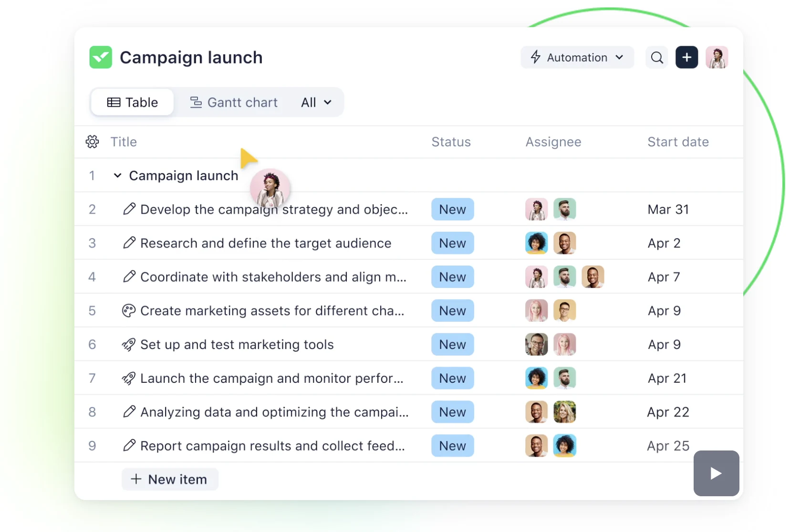Click the green checkmark app logo

101,57
